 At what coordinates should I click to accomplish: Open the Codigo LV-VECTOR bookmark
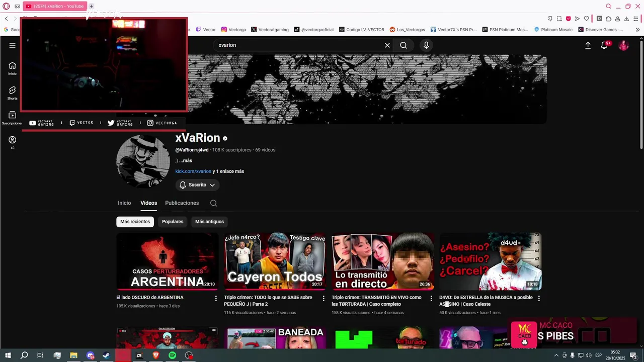tap(362, 30)
